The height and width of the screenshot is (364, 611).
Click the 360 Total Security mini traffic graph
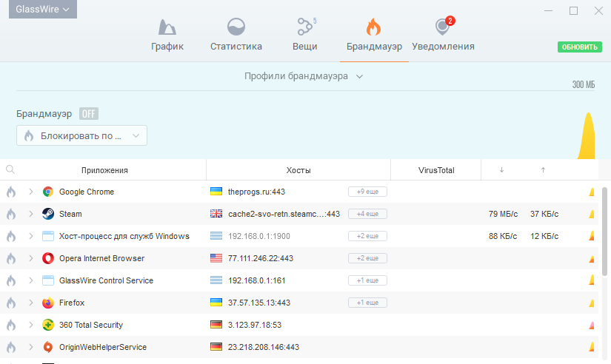[592, 325]
